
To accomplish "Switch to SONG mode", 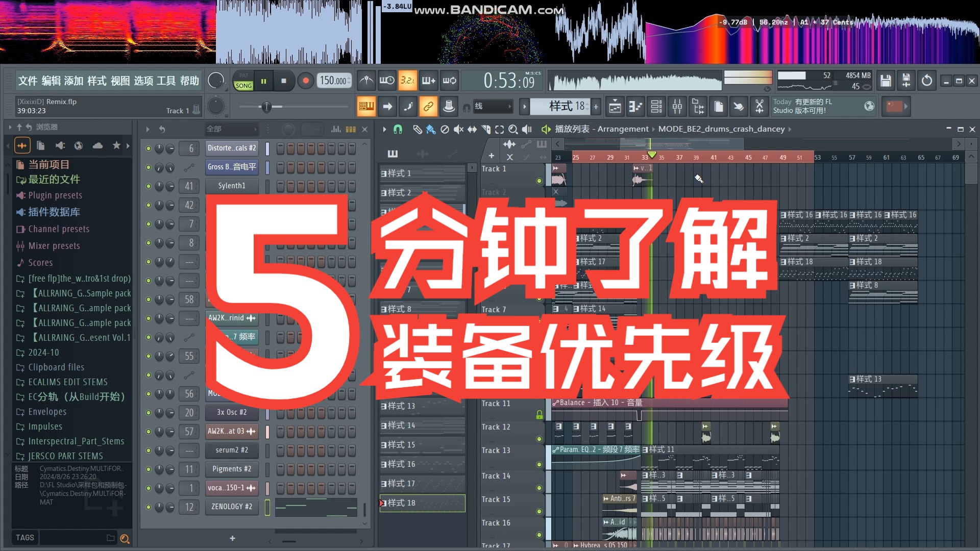I will pos(243,86).
